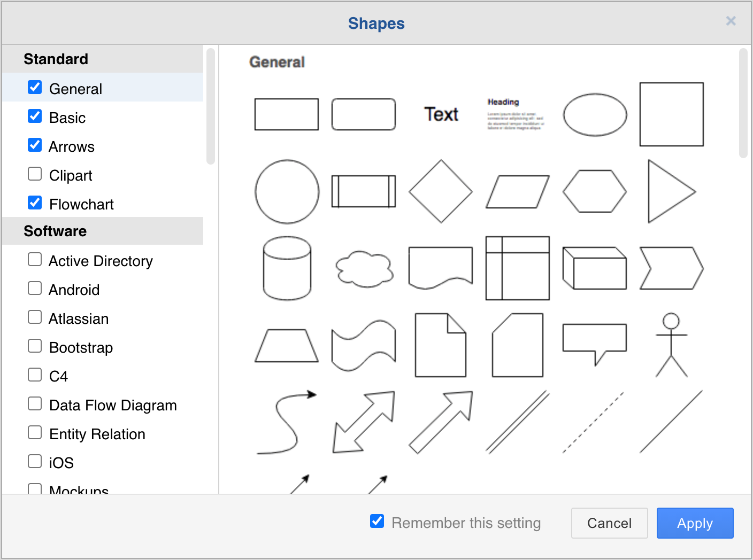Select the bidirectional arrow shape

click(x=364, y=422)
